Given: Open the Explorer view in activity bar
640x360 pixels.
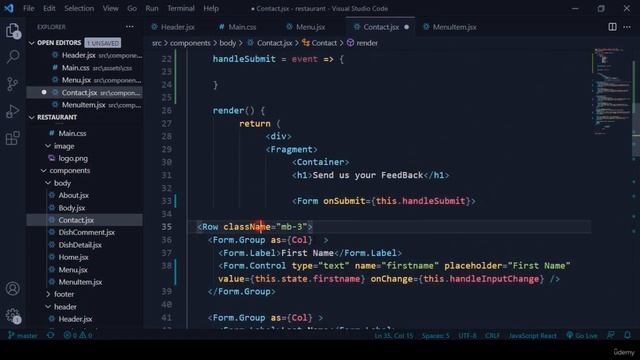Looking at the screenshot, I should tap(13, 31).
